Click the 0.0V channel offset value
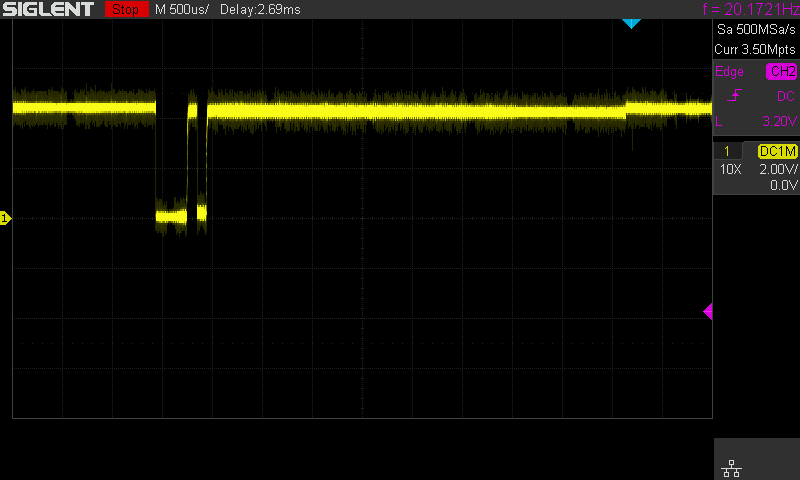The height and width of the screenshot is (480, 800). point(783,185)
